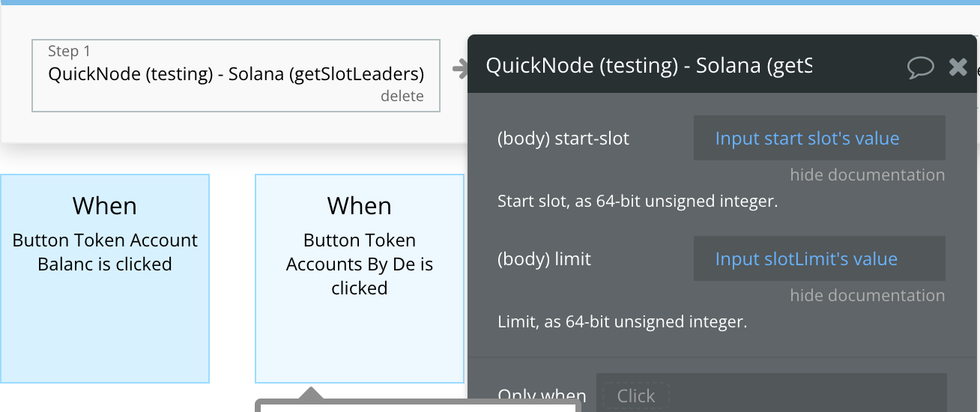Click the "(body) limit" label

click(x=544, y=259)
